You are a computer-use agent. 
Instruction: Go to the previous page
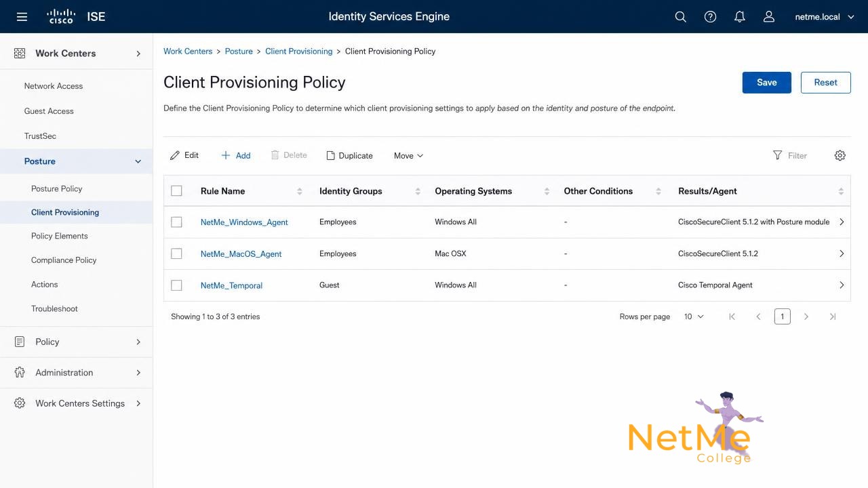[x=758, y=317]
